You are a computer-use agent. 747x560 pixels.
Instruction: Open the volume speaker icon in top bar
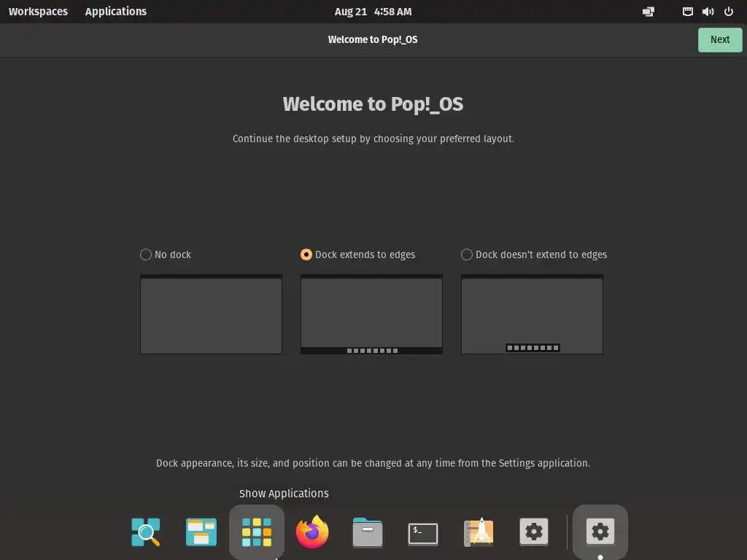[708, 12]
